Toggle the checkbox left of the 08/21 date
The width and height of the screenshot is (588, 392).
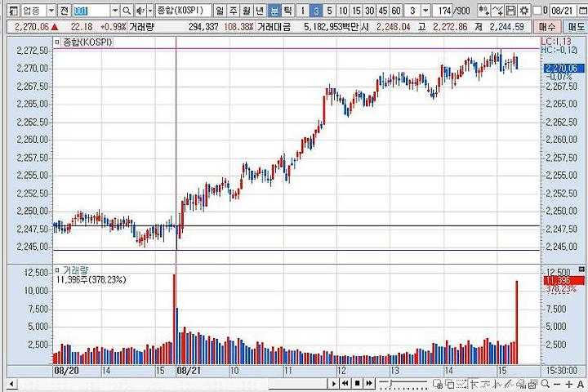(x=537, y=11)
